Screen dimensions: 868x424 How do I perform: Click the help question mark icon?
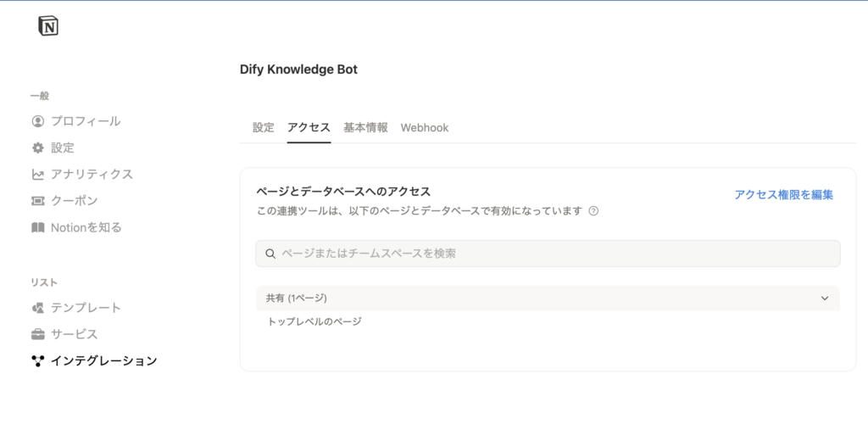593,211
